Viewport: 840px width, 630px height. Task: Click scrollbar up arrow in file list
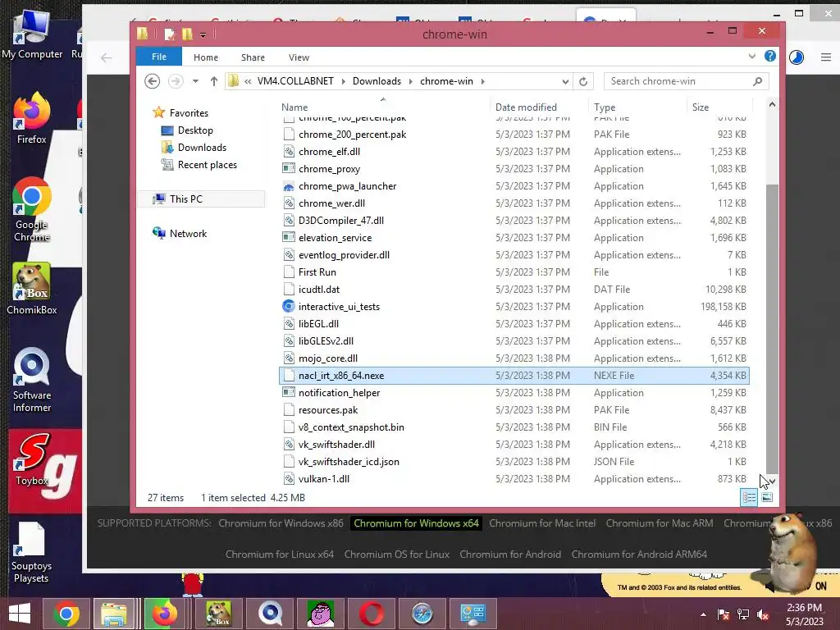click(772, 105)
